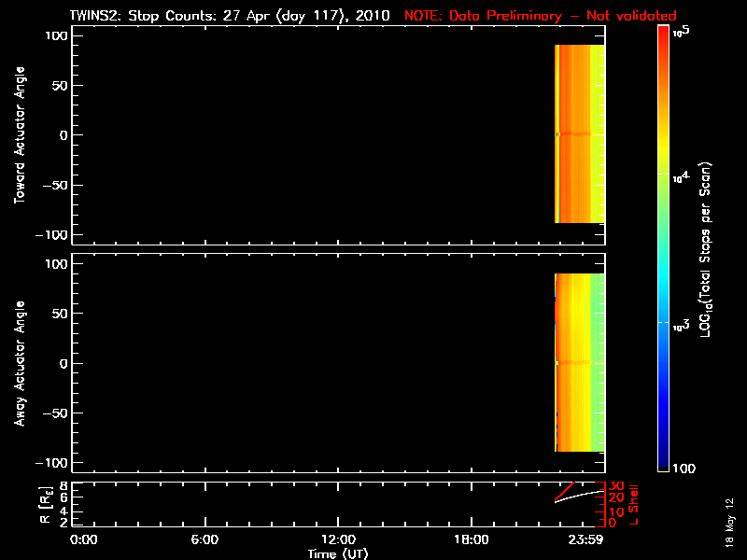This screenshot has height=560, width=747.
Task: Click the "4" tick on the R axis
Action: tap(63, 512)
